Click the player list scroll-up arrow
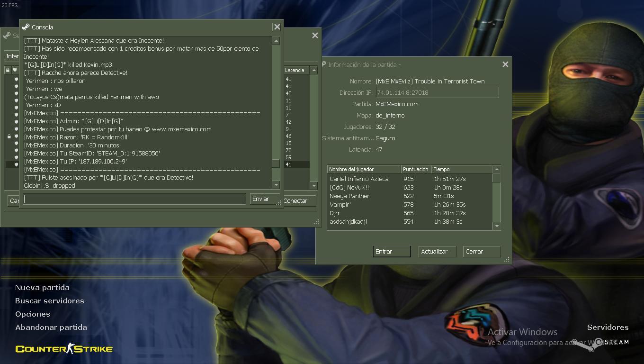Screen dimensions: 644x364 click(x=496, y=169)
